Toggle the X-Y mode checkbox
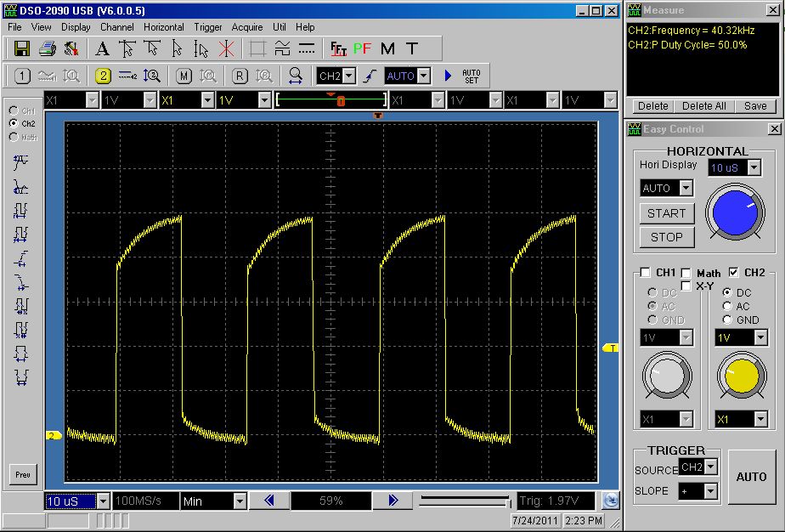 click(686, 286)
